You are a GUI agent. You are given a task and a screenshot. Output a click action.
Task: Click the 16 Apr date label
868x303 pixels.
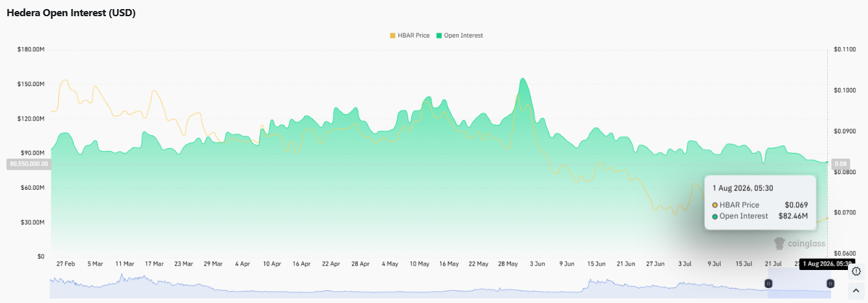(301, 264)
